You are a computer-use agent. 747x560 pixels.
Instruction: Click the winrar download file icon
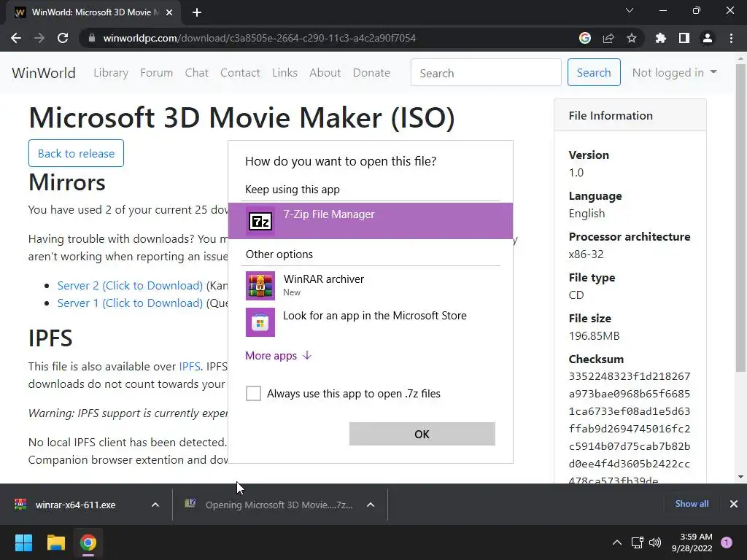click(20, 505)
